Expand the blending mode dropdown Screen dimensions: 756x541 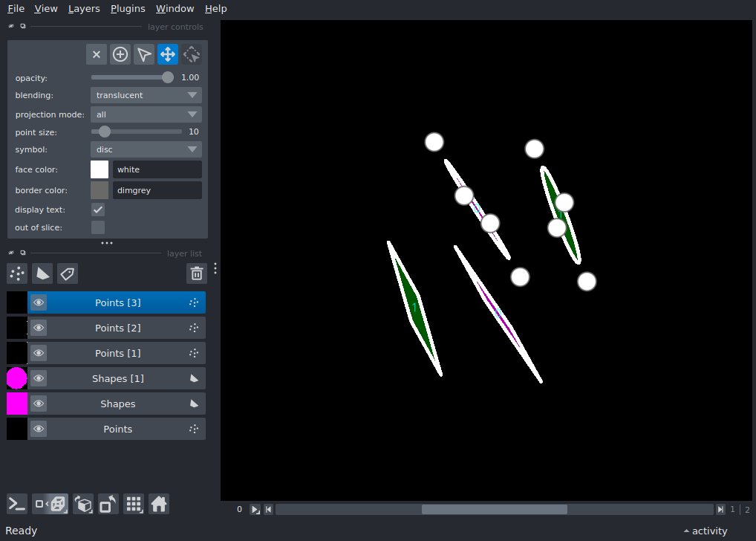click(x=146, y=95)
